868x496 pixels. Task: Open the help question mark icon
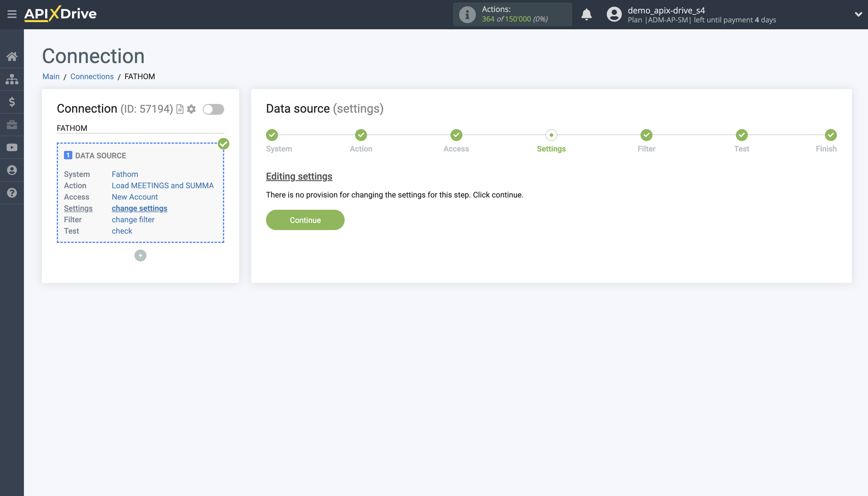[x=12, y=193]
